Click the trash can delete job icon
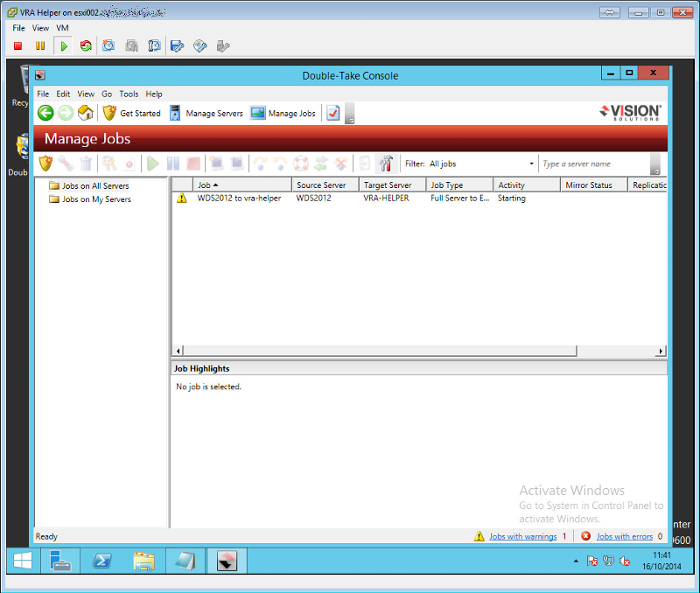700x593 pixels. [86, 164]
